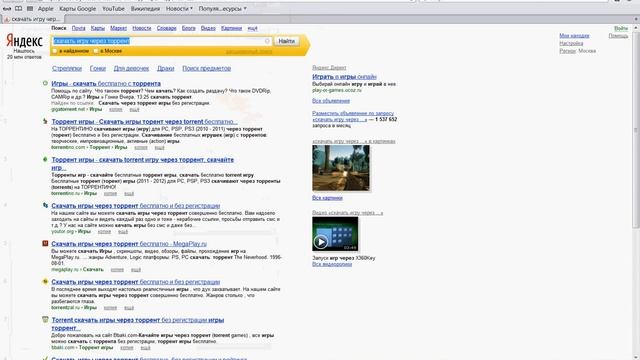
Task: Click favicon of the youtor.org result
Action: click(x=45, y=206)
